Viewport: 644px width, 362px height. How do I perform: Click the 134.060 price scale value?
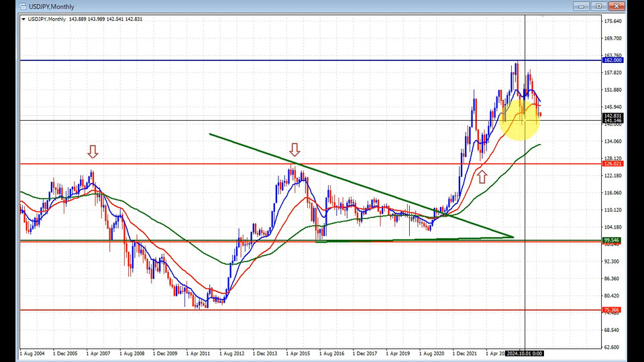613,141
